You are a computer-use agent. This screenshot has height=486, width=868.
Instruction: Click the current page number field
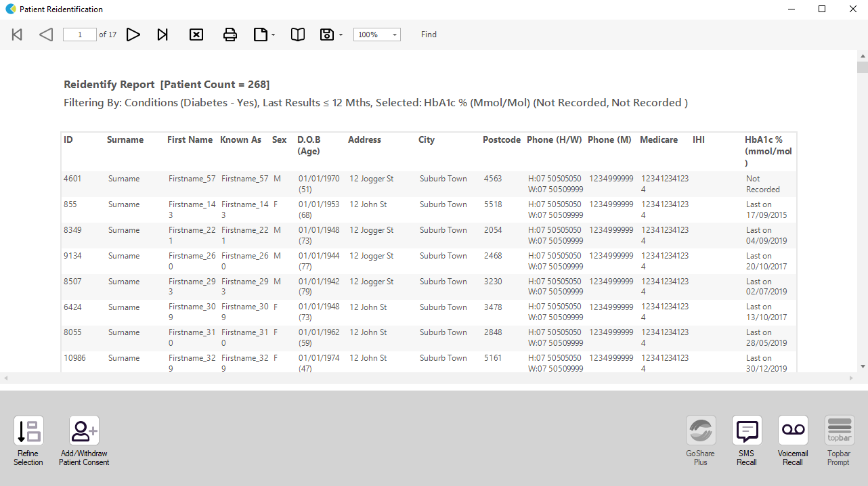click(x=80, y=35)
